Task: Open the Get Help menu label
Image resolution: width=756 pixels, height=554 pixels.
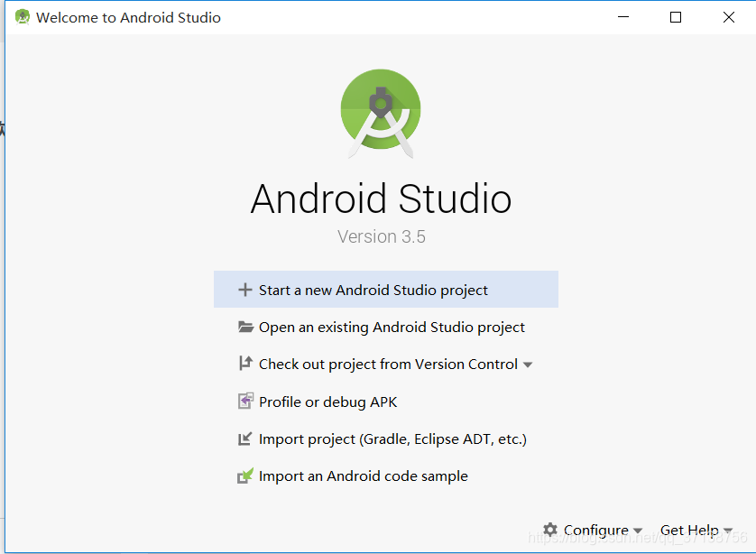Action: point(689,530)
